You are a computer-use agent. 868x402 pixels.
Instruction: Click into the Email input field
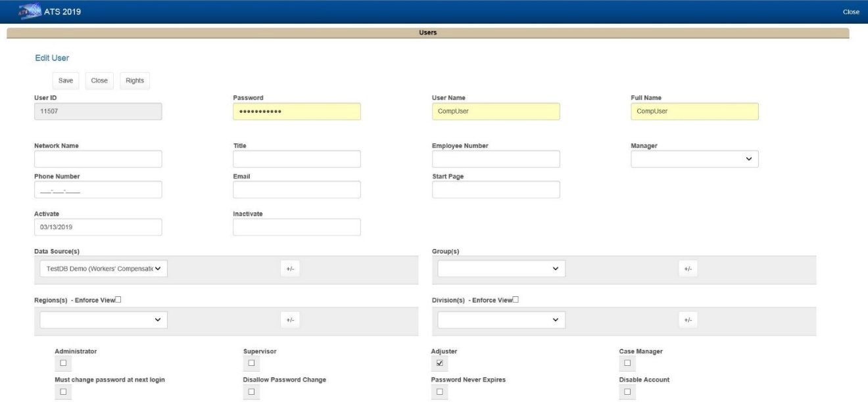click(297, 189)
